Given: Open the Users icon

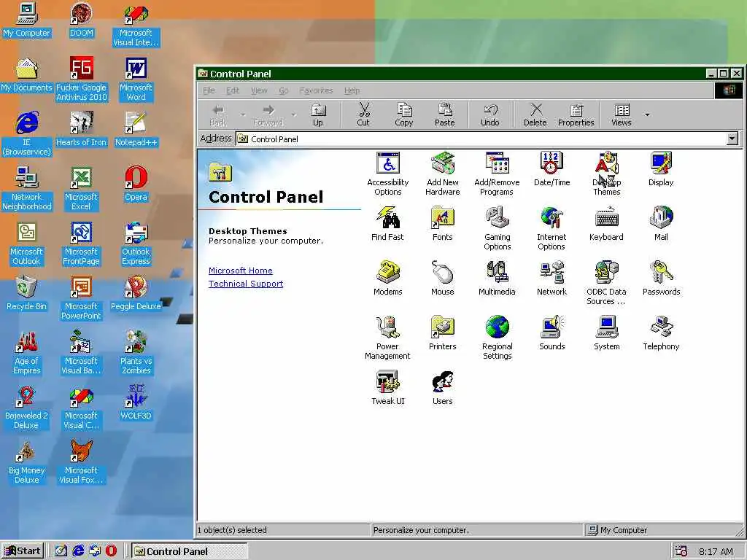Looking at the screenshot, I should (x=443, y=388).
